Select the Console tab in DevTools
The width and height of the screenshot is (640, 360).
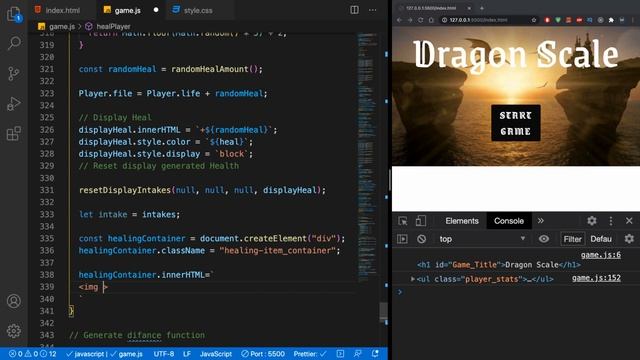(509, 221)
